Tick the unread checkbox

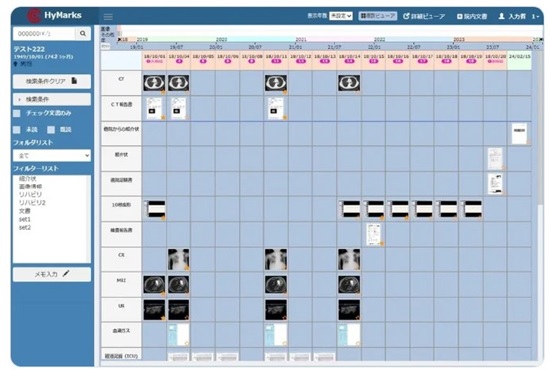point(17,130)
